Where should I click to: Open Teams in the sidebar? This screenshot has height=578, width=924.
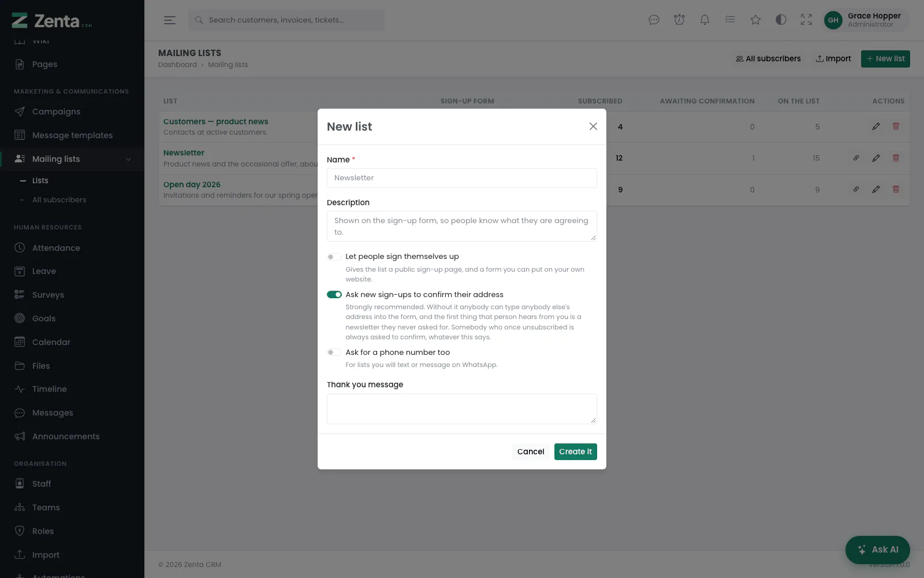72,507
